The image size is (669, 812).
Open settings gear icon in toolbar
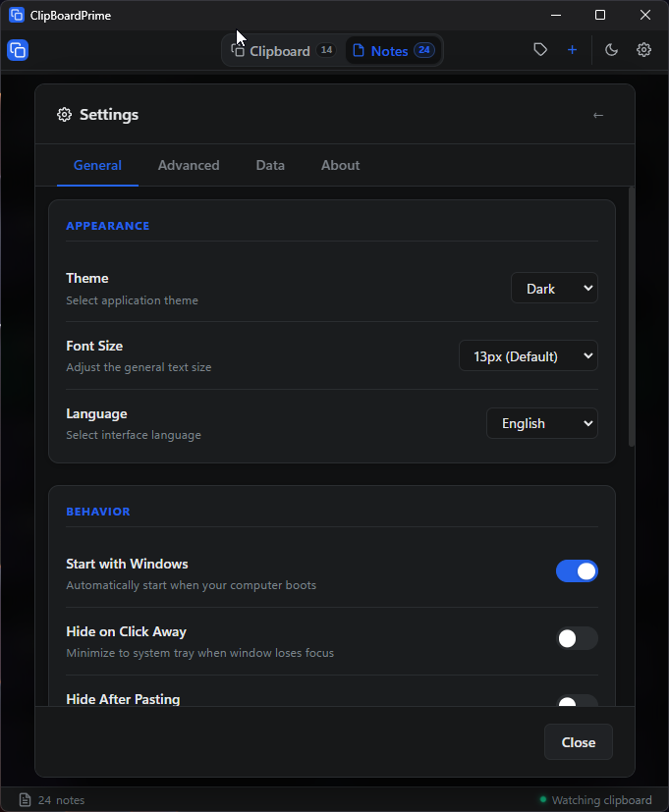[x=644, y=50]
